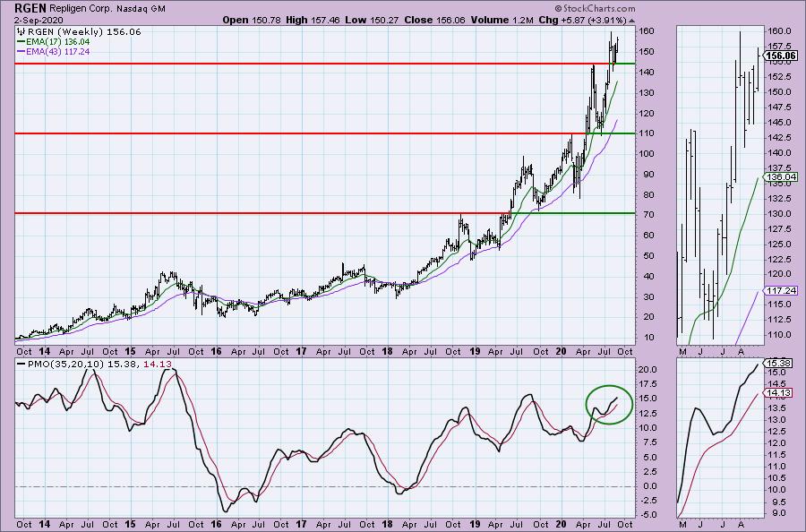Click year 14 on the price chart time axis
Image resolution: width=806 pixels, height=532 pixels.
(44, 352)
